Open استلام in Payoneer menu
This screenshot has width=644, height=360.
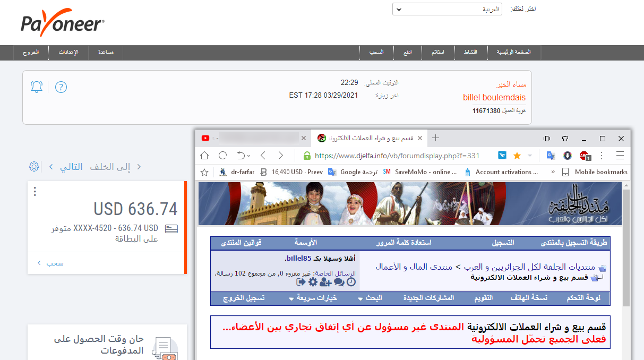(x=437, y=53)
